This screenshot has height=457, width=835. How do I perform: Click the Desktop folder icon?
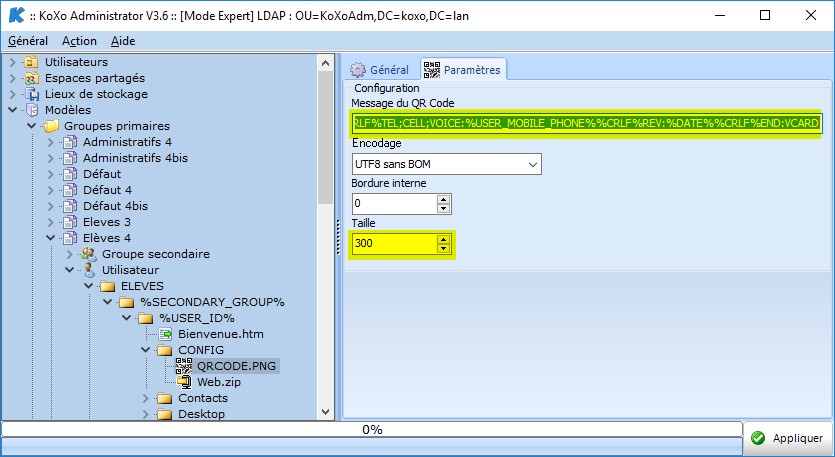[165, 414]
